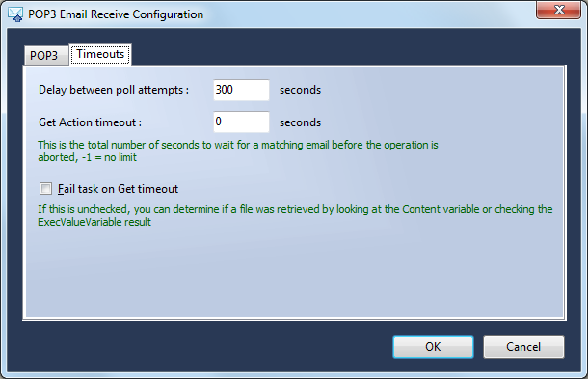Click the dark blue area left of OK button
The image size is (588, 379).
click(x=202, y=347)
